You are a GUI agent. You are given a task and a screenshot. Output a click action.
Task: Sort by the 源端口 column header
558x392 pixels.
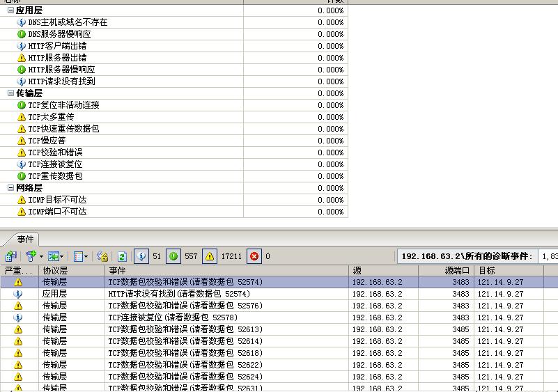pyautogui.click(x=446, y=270)
